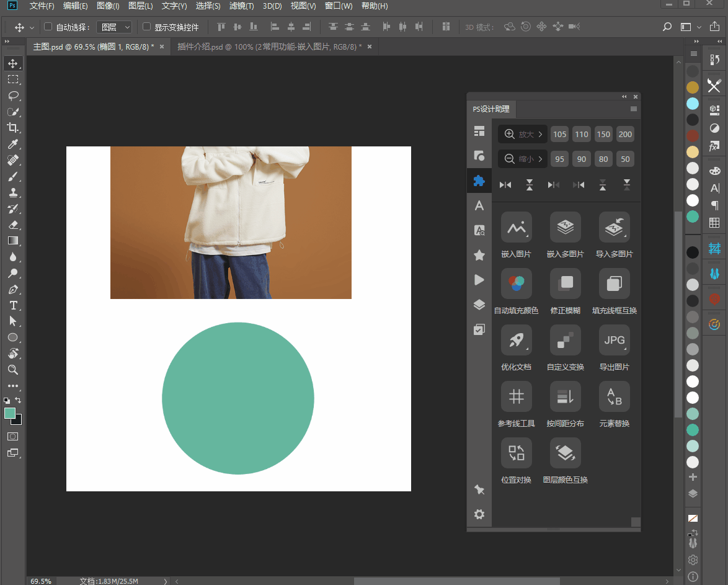Click 自动填充颜色 auto fill color icon
Viewport: 728px width, 585px height.
point(517,284)
